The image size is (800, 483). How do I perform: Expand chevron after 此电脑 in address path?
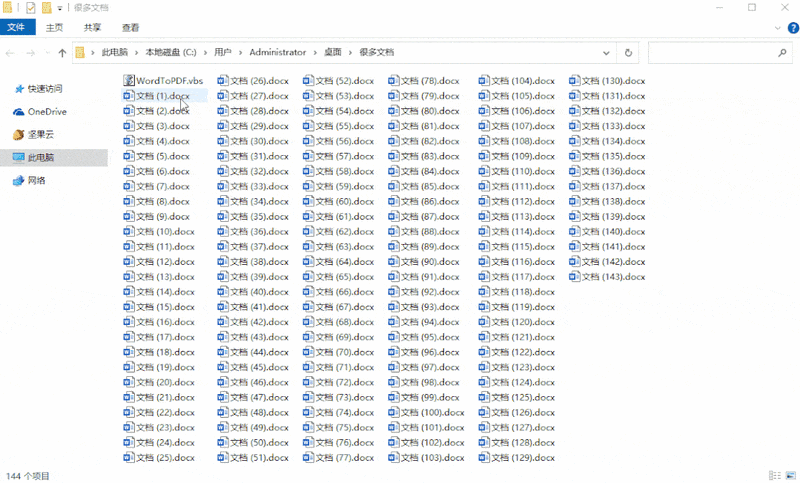(136, 53)
